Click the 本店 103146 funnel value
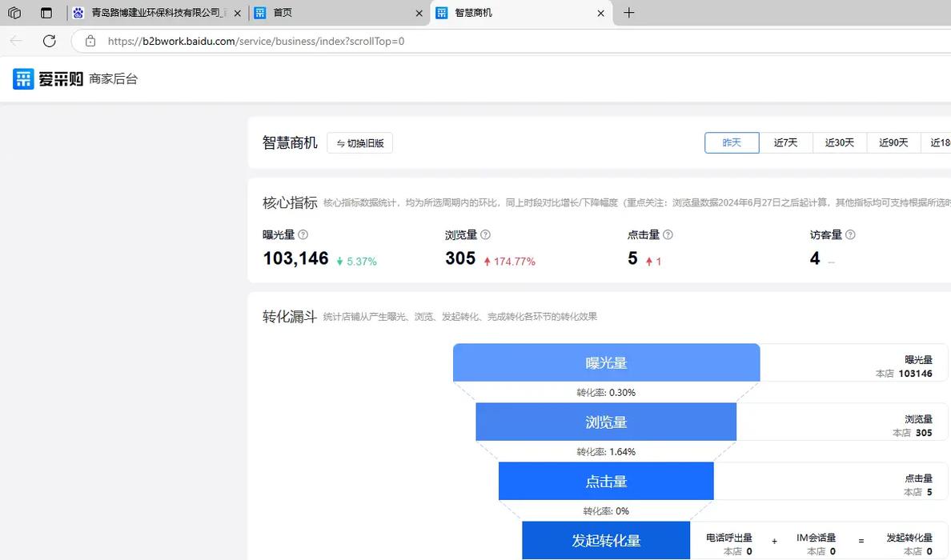This screenshot has height=560, width=951. coord(904,374)
